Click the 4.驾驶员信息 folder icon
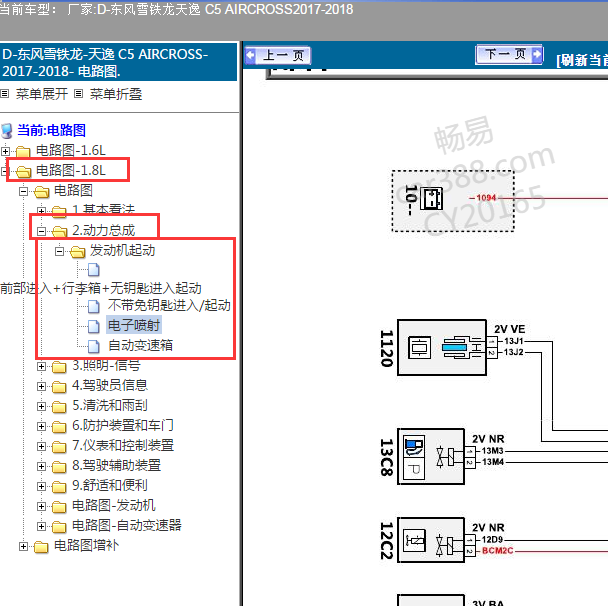Screen dimensions: 608x606 click(x=59, y=387)
